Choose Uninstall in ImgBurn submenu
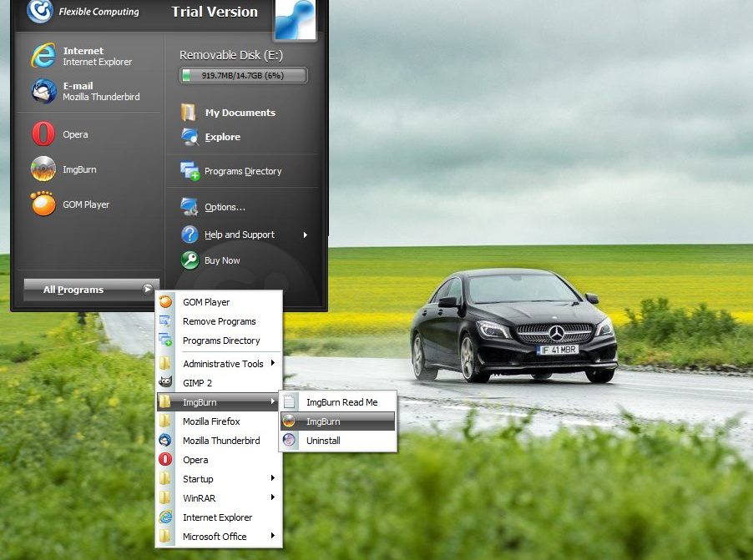The width and height of the screenshot is (753, 560). (338, 441)
